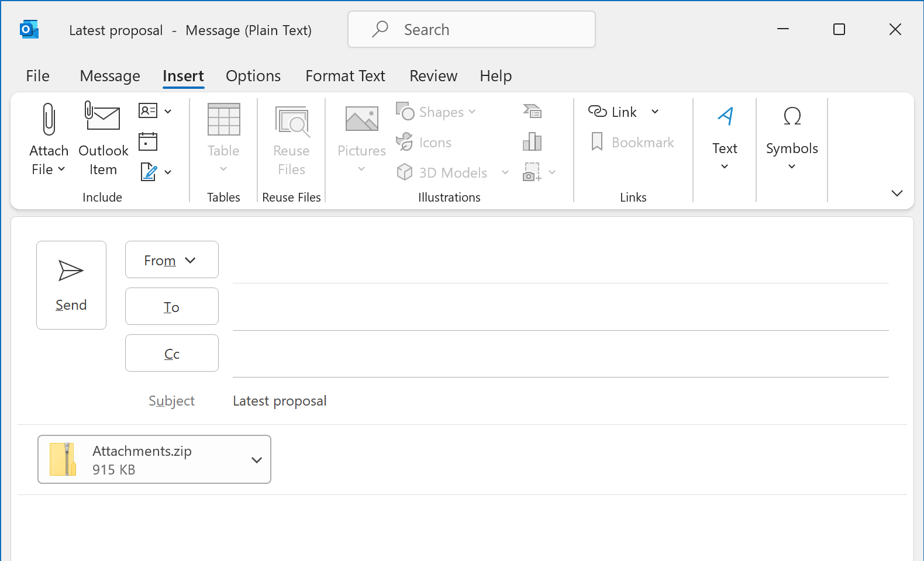The width and height of the screenshot is (924, 561).
Task: Open the 3D Models dropdown chevron
Action: 505,172
